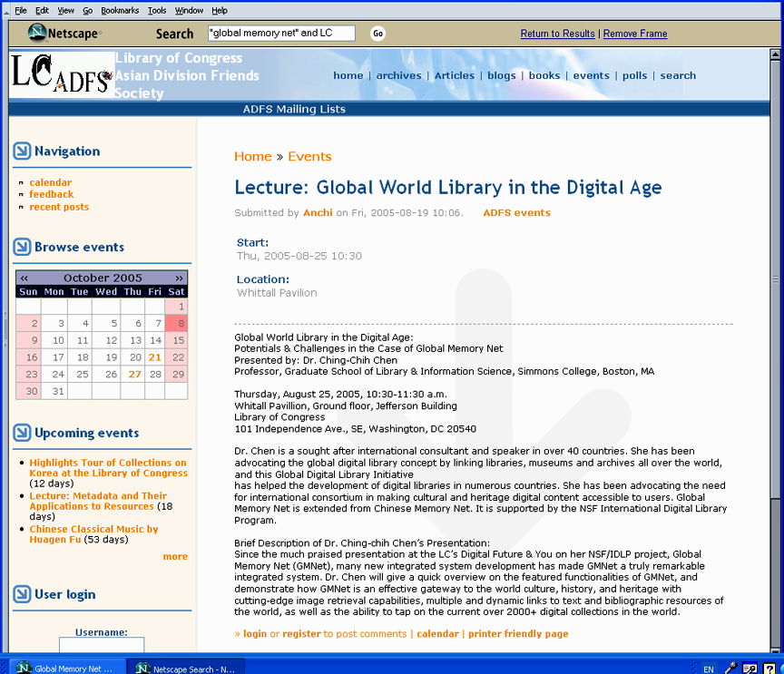This screenshot has width=784, height=674.
Task: Open the feedback navigation link
Action: pos(51,194)
